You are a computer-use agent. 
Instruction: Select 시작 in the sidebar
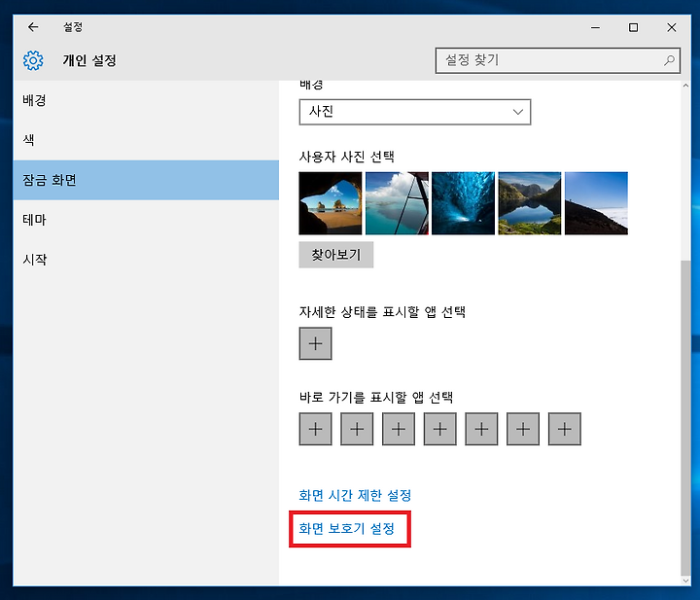146,260
